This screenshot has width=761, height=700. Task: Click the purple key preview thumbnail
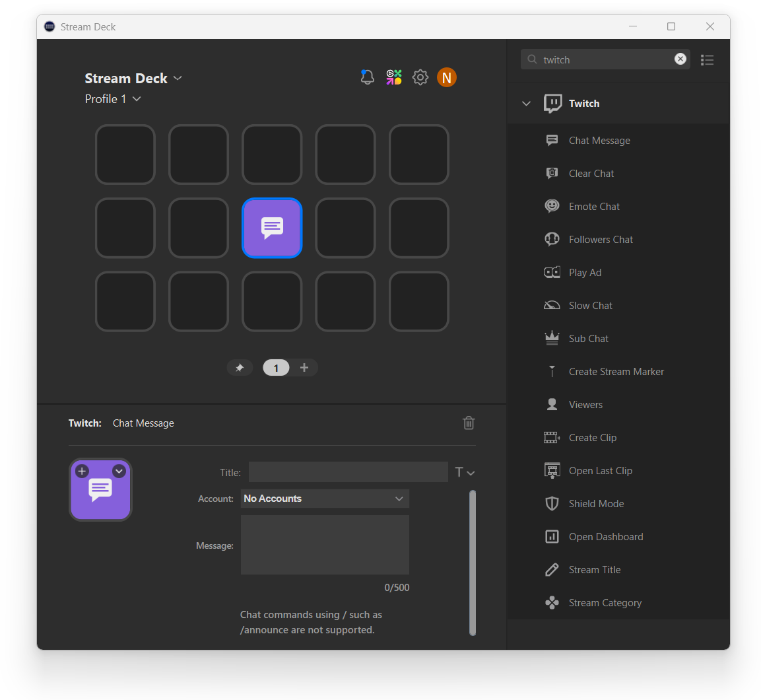[100, 489]
